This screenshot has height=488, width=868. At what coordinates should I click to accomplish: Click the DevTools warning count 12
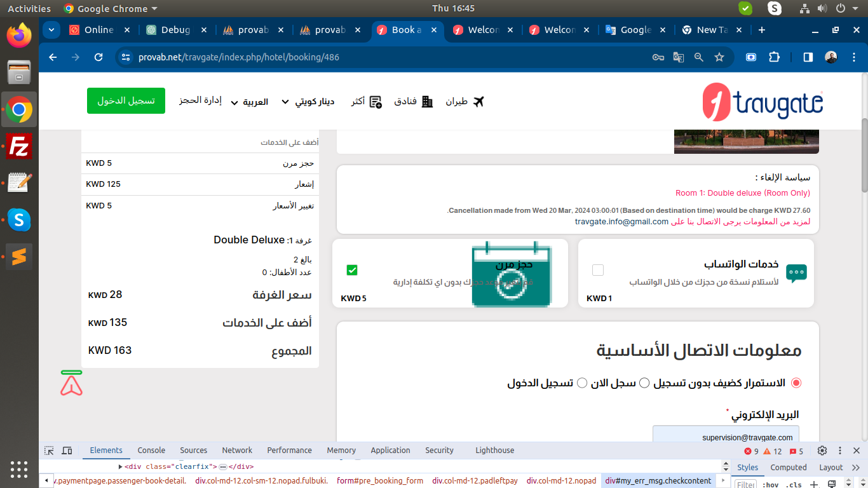tap(773, 451)
